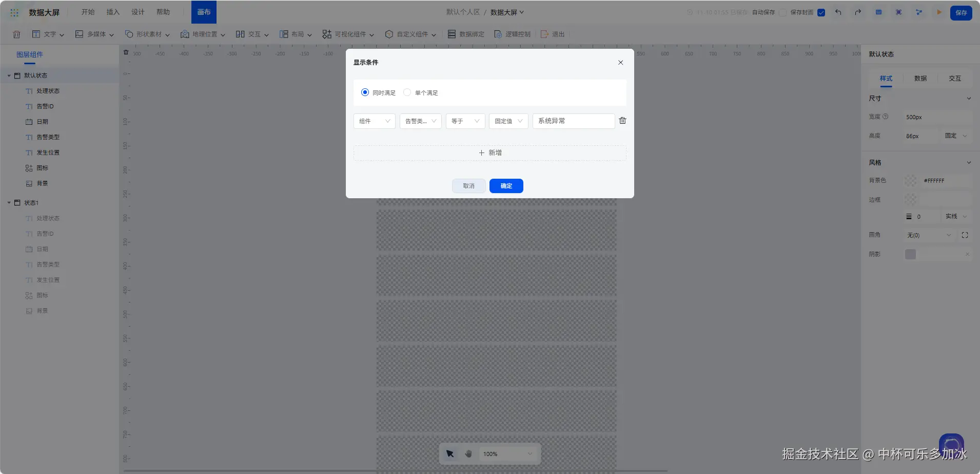Open the app grid launcher icon
Viewport: 980px width, 474px height.
coord(14,12)
